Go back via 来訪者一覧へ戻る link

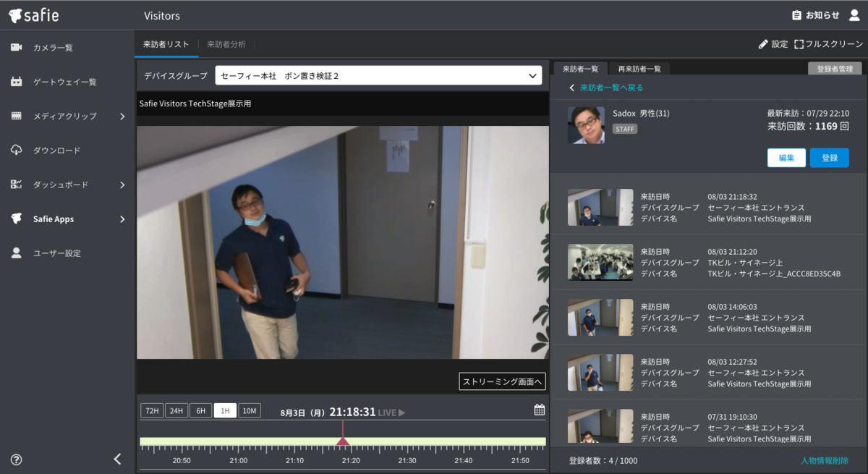tap(606, 88)
